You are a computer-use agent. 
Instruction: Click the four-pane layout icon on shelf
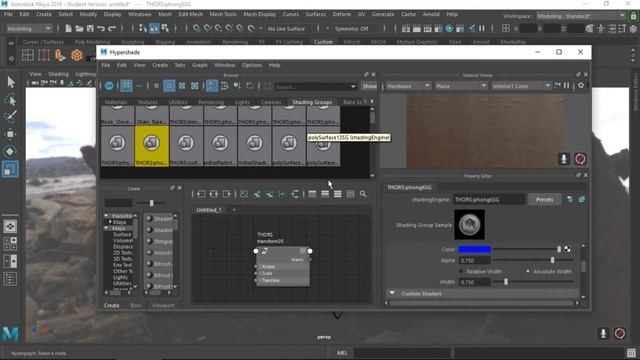[x=28, y=55]
